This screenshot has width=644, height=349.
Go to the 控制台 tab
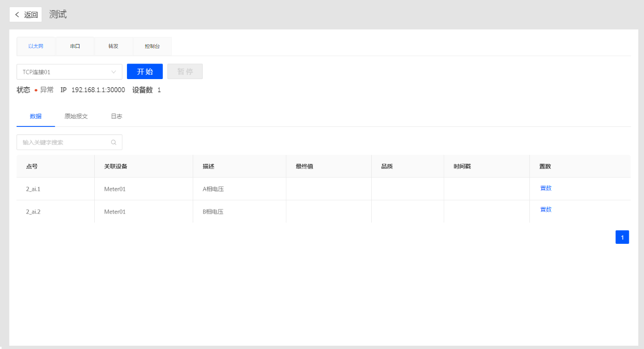pyautogui.click(x=152, y=46)
